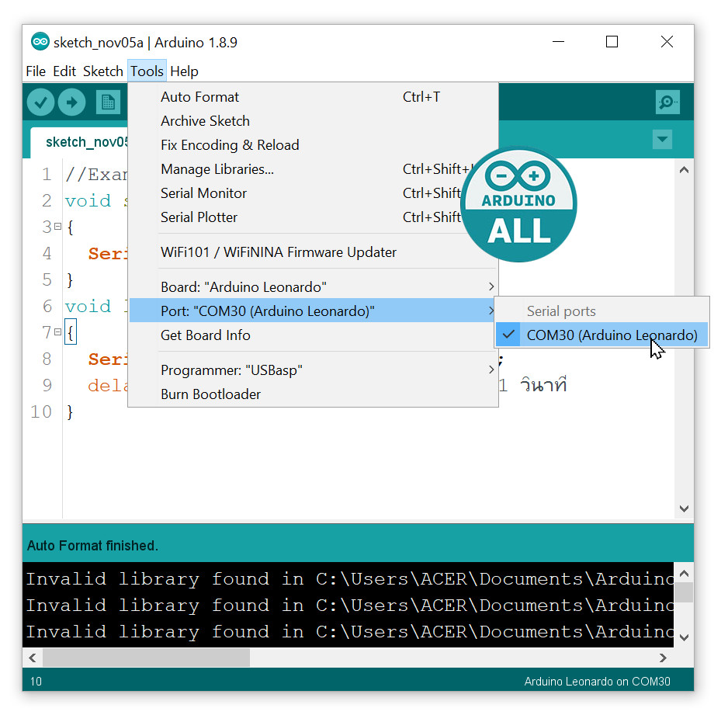
Task: Click the console horizontal scrollbar thumb
Action: point(146,658)
